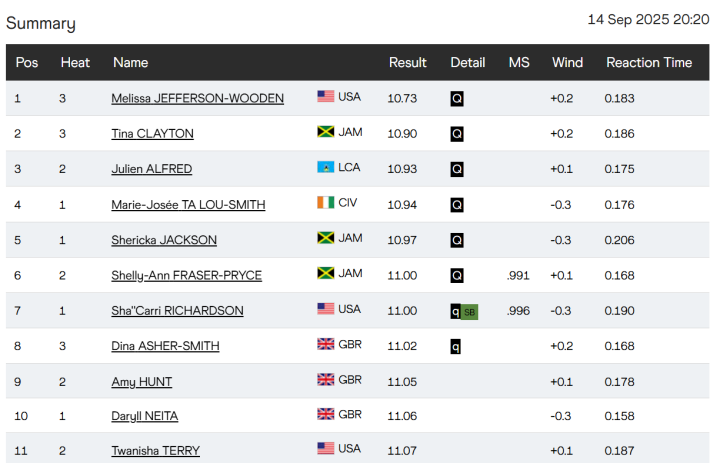Image resolution: width=720 pixels, height=463 pixels.
Task: Sort by Heat column header
Action: pyautogui.click(x=75, y=62)
